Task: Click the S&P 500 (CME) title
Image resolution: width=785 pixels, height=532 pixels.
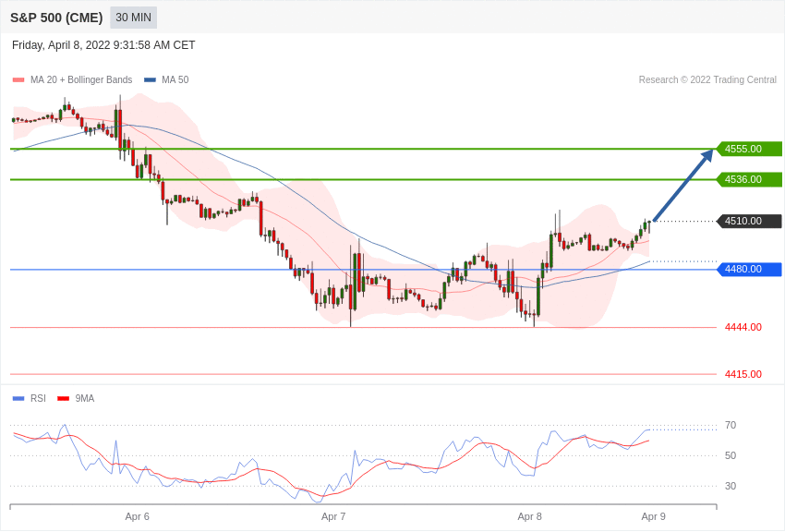Action: click(x=56, y=18)
